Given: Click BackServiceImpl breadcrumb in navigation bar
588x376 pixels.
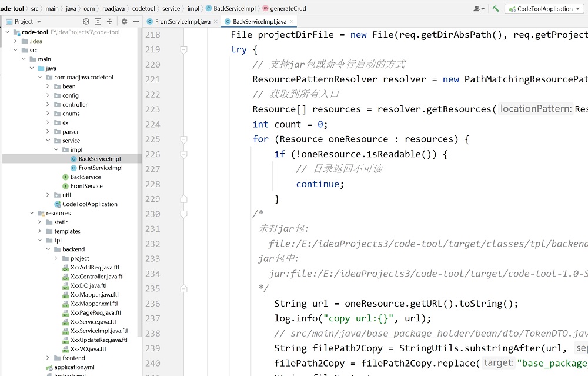Looking at the screenshot, I should [x=235, y=8].
